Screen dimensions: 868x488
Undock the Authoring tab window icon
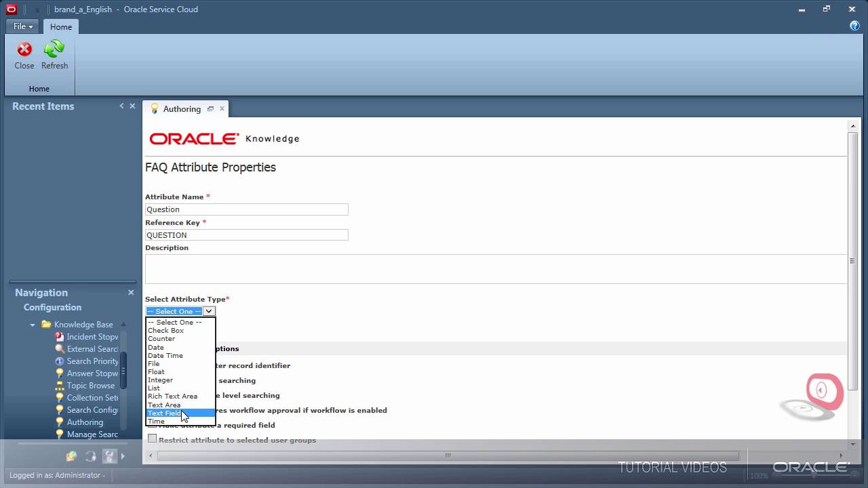[210, 108]
